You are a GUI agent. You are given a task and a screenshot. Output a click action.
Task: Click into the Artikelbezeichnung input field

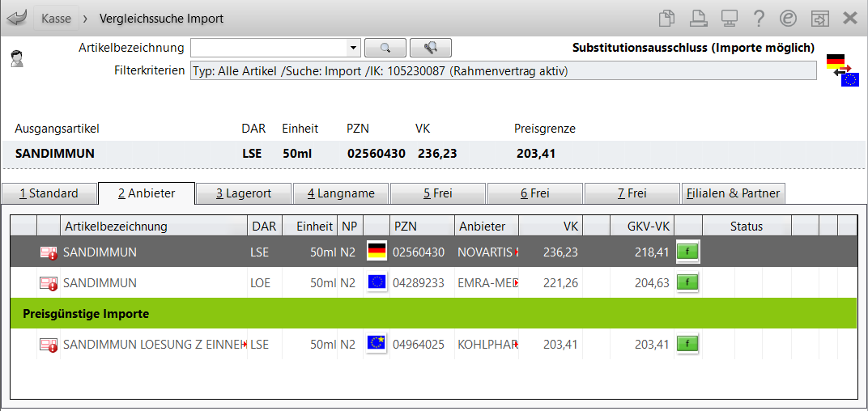[269, 48]
